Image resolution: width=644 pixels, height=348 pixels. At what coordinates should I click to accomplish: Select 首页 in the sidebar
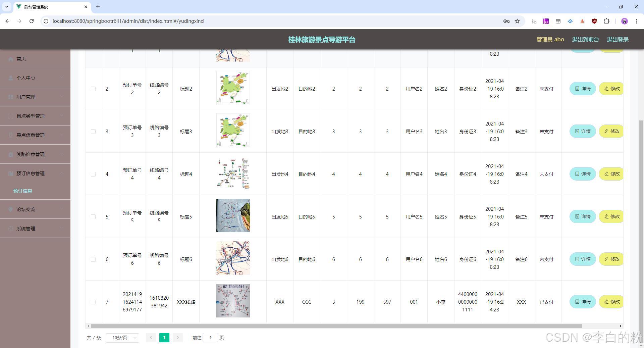[x=35, y=59]
